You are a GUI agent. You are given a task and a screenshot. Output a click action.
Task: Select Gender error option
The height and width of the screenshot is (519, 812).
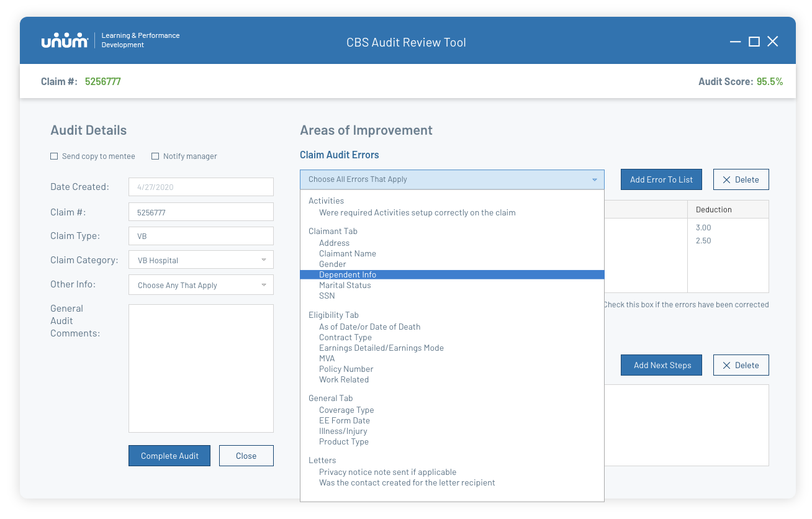coord(333,264)
